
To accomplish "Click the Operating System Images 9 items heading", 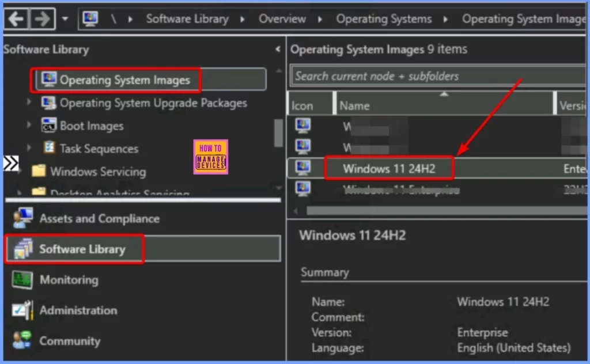I will pos(379,50).
